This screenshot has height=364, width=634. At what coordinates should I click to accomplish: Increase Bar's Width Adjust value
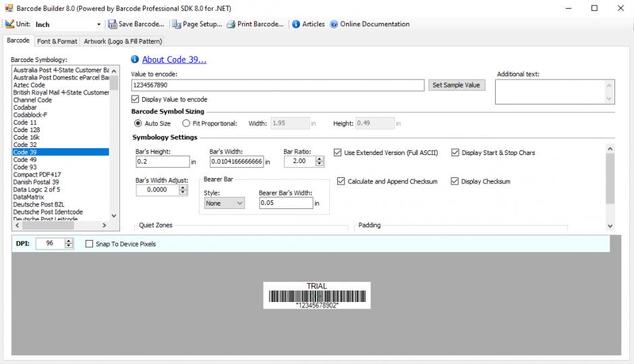(183, 187)
